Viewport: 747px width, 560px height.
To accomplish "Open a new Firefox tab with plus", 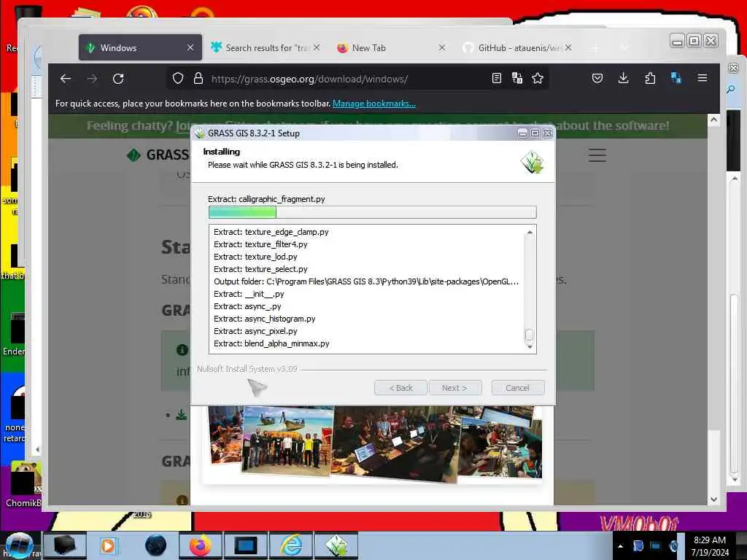I will pyautogui.click(x=595, y=47).
